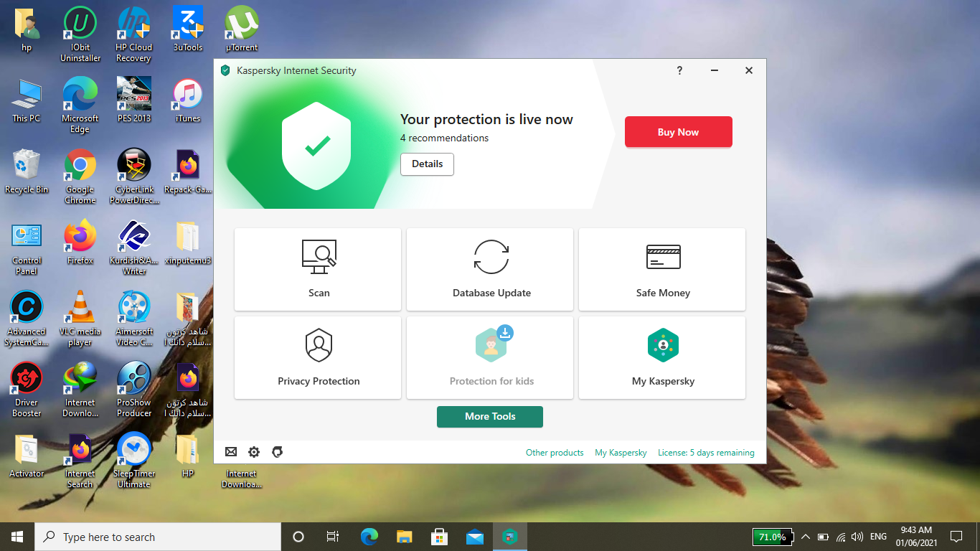Select Recycle Bin on desktop
This screenshot has width=980, height=551.
(x=27, y=171)
